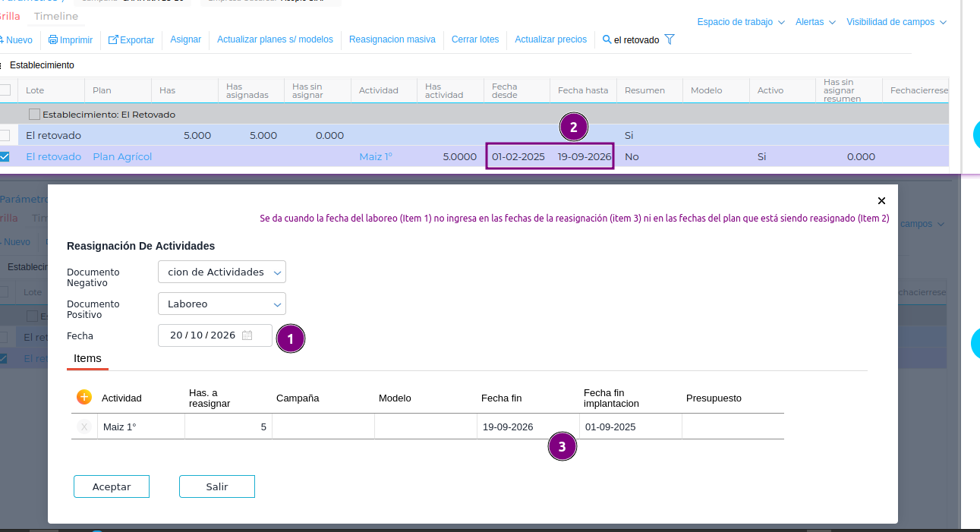Check the Establecimiento: El Retovado group checkbox
Image resolution: width=980 pixels, height=532 pixels.
34,115
